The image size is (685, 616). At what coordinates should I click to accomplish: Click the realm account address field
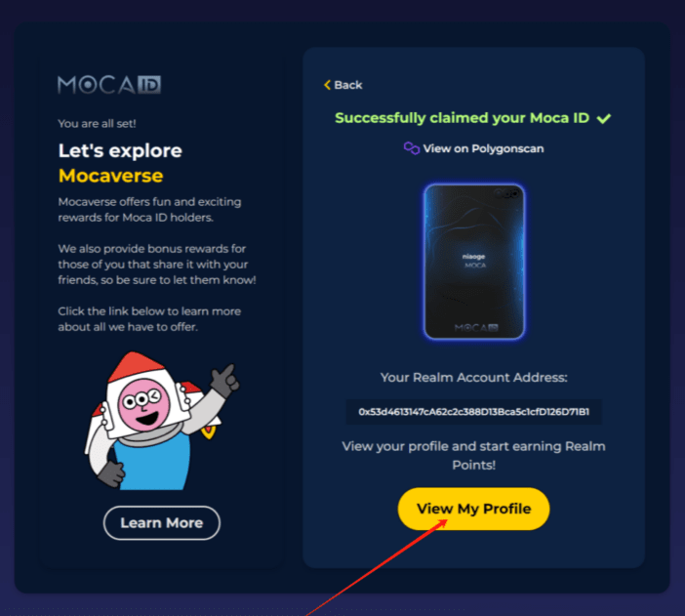tap(474, 412)
